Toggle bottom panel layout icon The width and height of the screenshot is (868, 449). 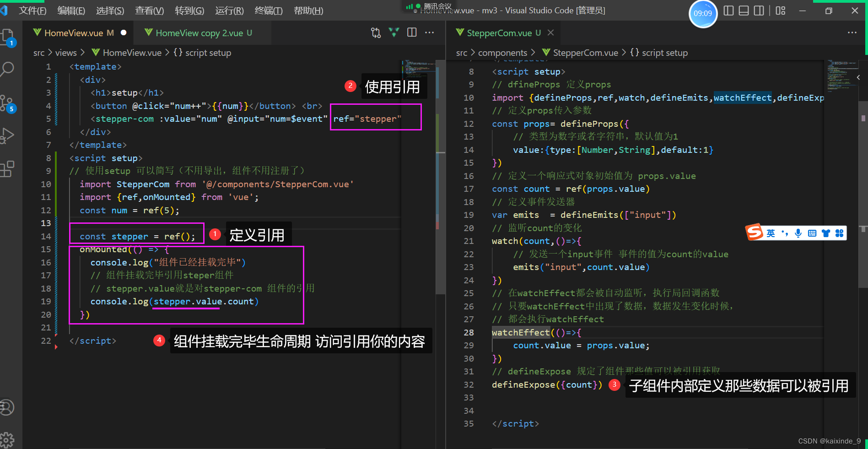[x=744, y=11]
